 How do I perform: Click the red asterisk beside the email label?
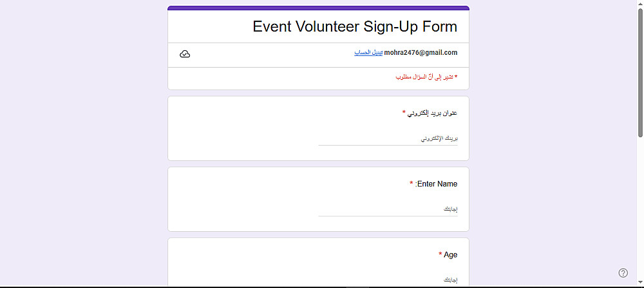pyautogui.click(x=404, y=113)
